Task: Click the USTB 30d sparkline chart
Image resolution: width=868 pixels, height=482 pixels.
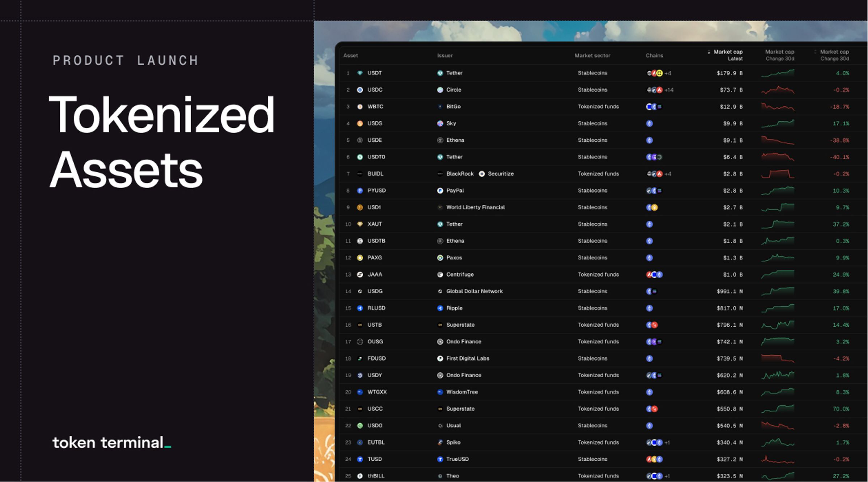Action: click(x=778, y=325)
